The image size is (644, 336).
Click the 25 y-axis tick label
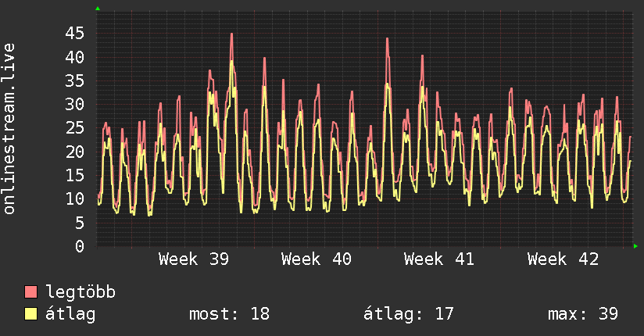(x=75, y=128)
